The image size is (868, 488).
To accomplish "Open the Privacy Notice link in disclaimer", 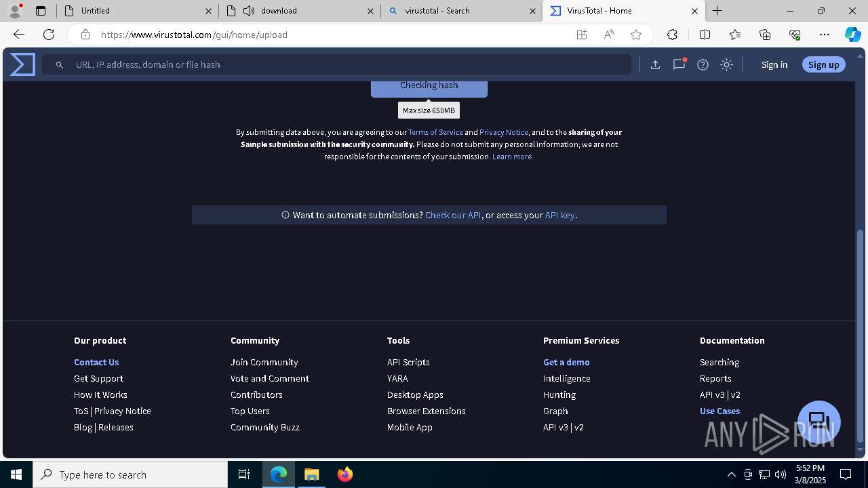I will pos(504,132).
